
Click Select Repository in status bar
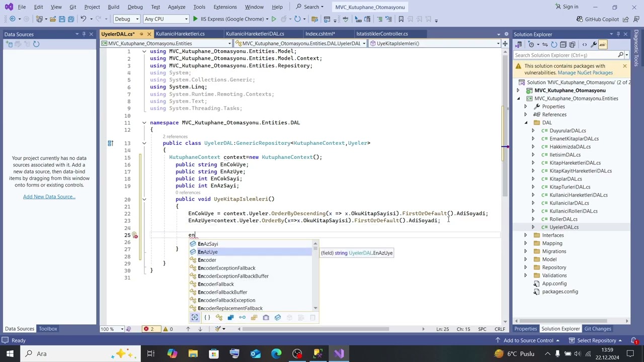tap(597, 340)
